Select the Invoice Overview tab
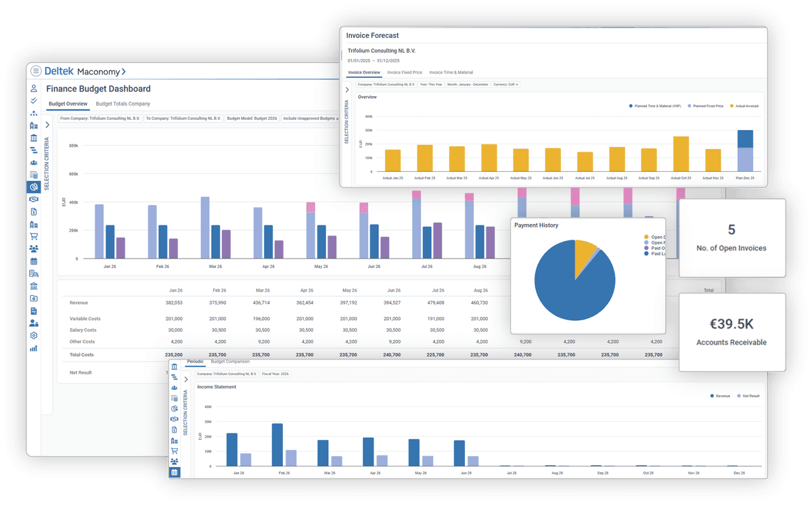The image size is (812, 505). [364, 72]
